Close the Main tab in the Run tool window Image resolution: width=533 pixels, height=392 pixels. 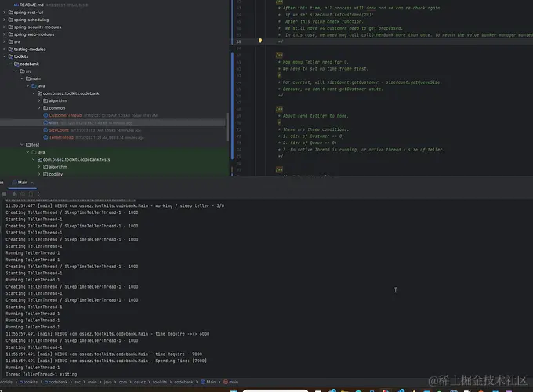32,183
